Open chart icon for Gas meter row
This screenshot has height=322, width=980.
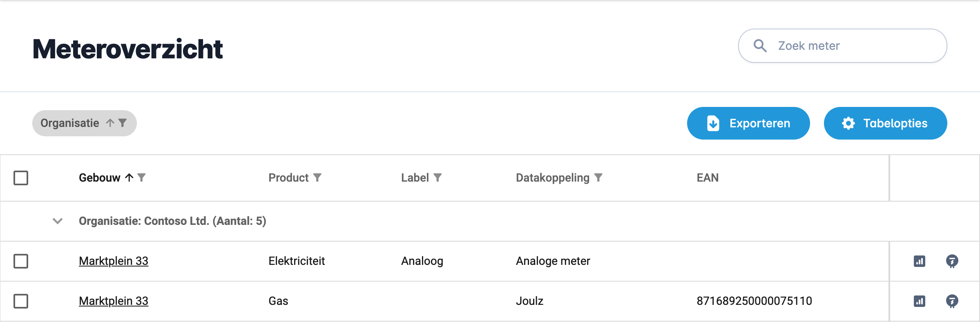919,301
